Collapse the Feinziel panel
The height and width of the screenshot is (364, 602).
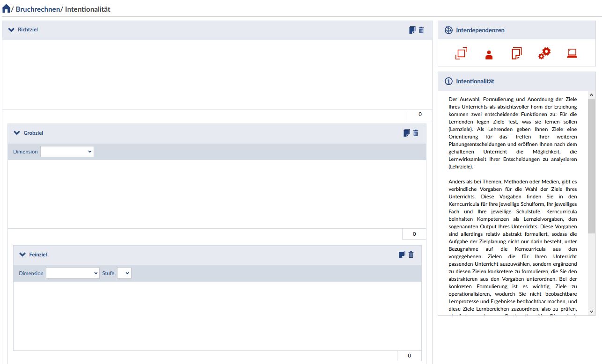click(22, 255)
